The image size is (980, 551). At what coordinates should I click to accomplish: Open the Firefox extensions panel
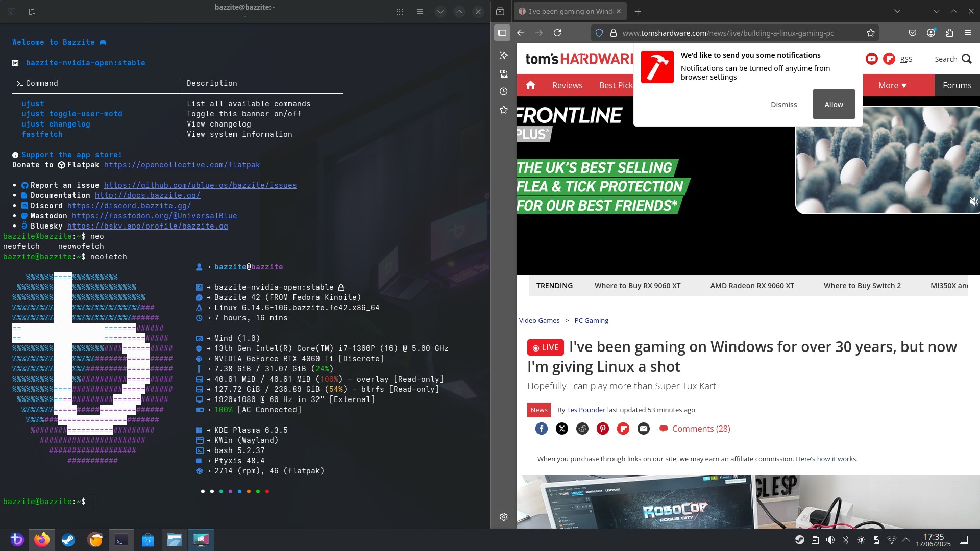pos(949,33)
